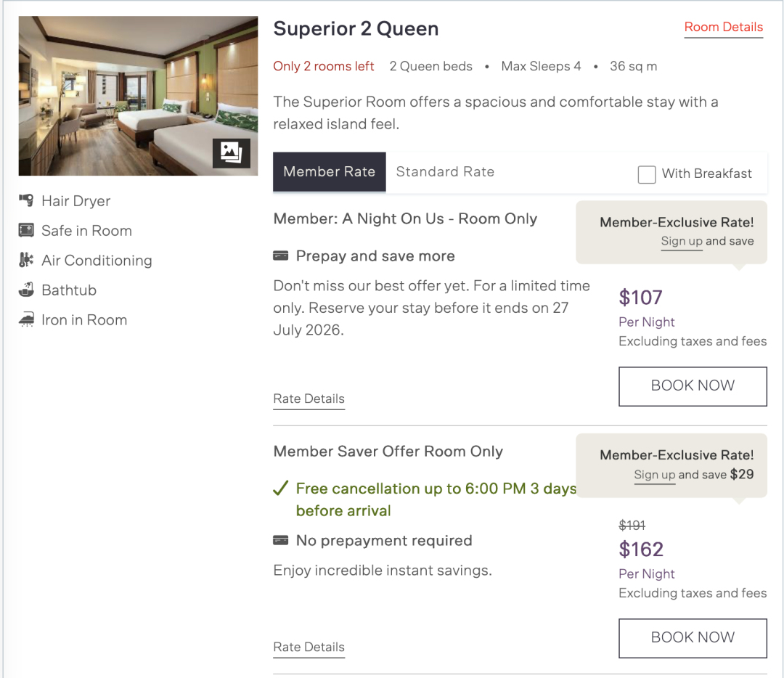Click the Hair Dryer amenity icon

coord(27,200)
